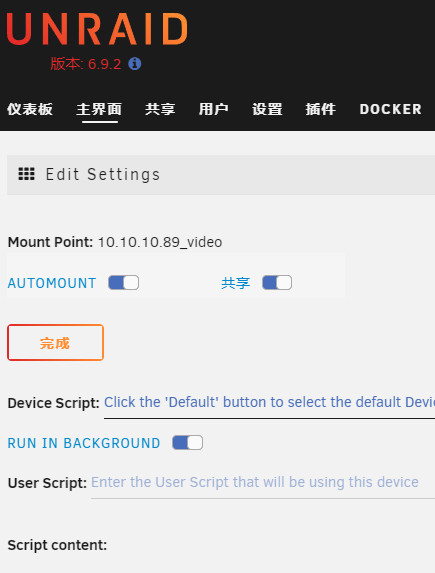435x573 pixels.
Task: Click the Edit Settings grid icon
Action: 27,174
